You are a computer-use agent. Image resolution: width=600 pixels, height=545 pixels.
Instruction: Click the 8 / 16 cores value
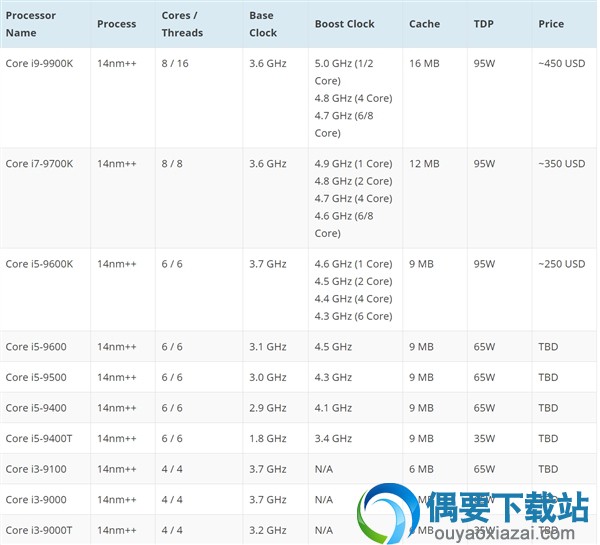175,64
